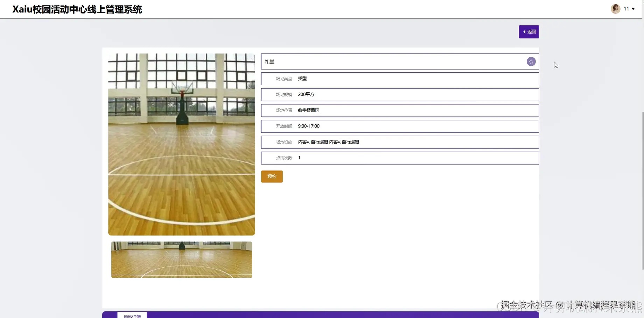Screen dimensions: 644x318
Task: Click the 9:00-17:00 opening hours value
Action: pyautogui.click(x=309, y=126)
